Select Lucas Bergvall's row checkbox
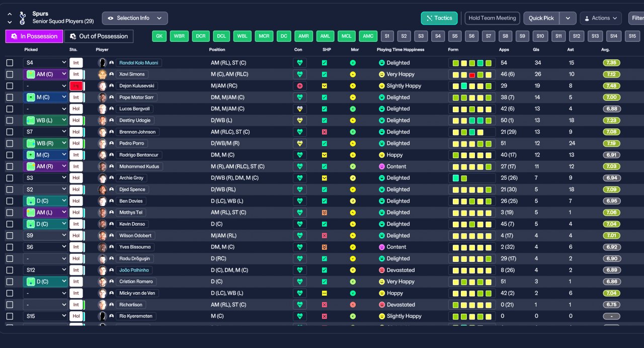The width and height of the screenshot is (644, 348). [10, 109]
